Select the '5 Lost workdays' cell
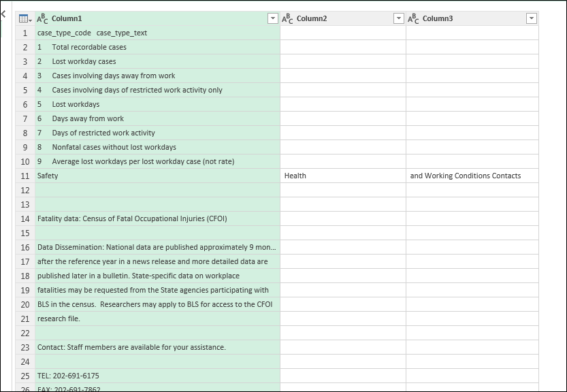 [157, 104]
